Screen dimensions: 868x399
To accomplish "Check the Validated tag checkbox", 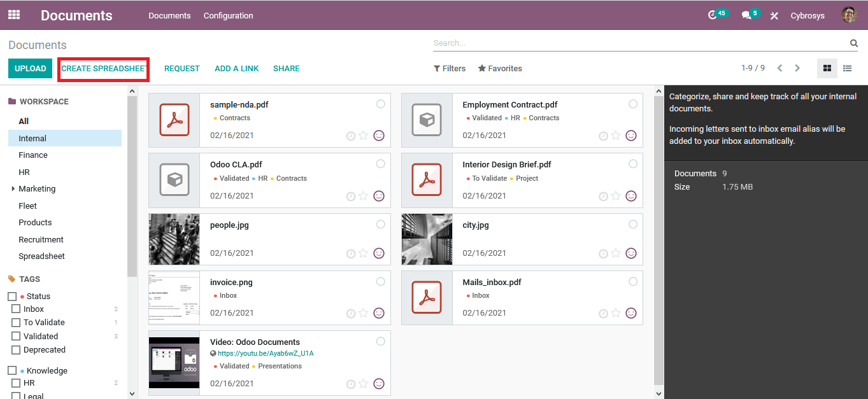I will (x=16, y=336).
